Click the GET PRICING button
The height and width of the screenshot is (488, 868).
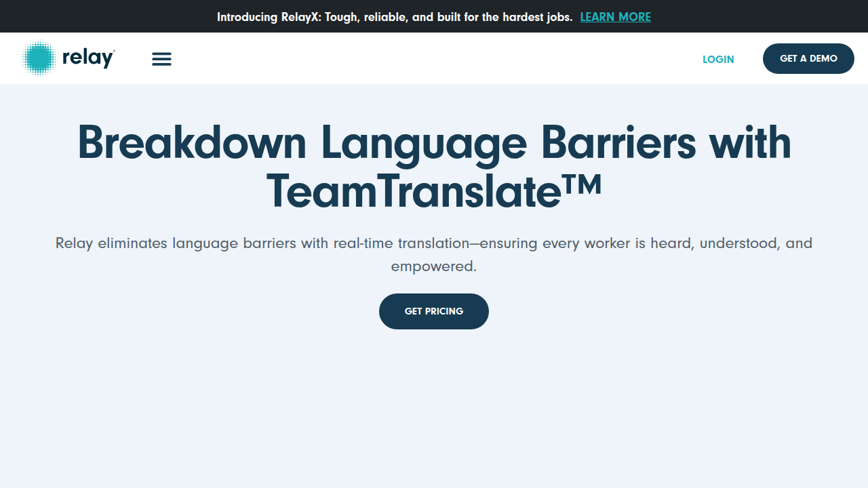(x=434, y=311)
